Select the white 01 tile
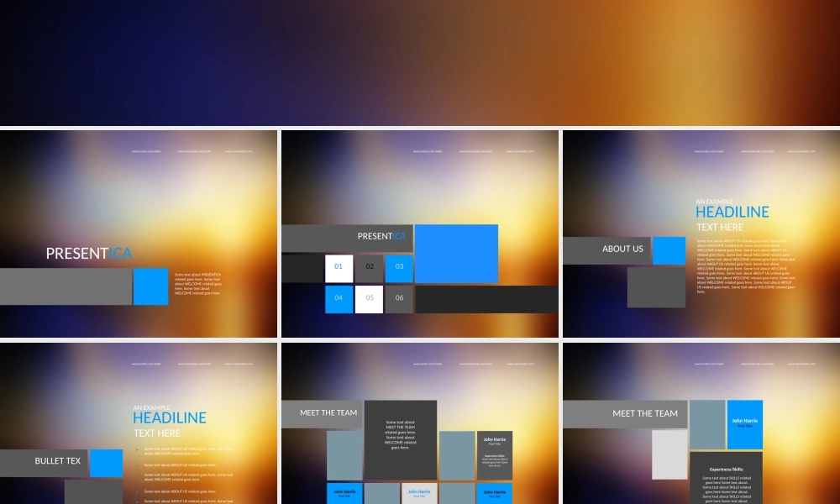 point(339,268)
